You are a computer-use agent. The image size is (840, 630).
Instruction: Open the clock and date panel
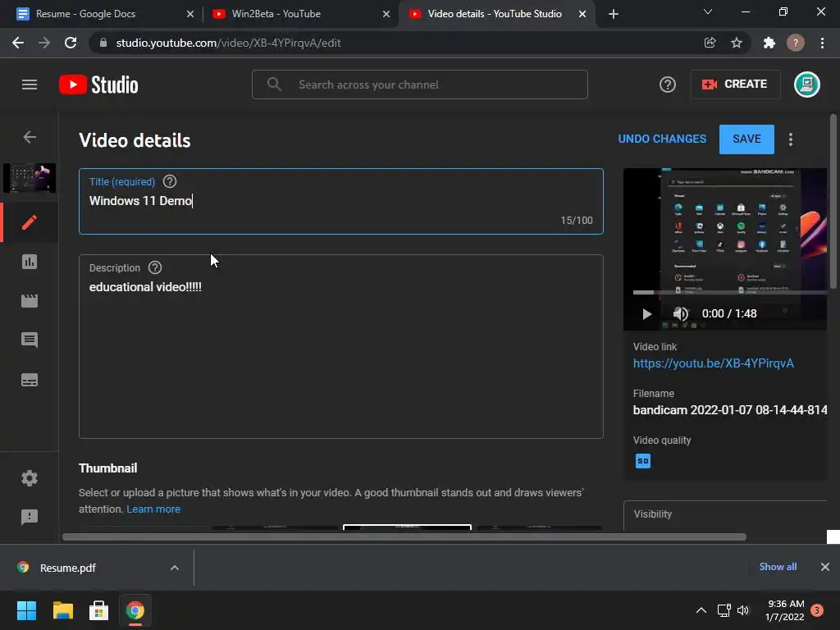click(x=785, y=610)
